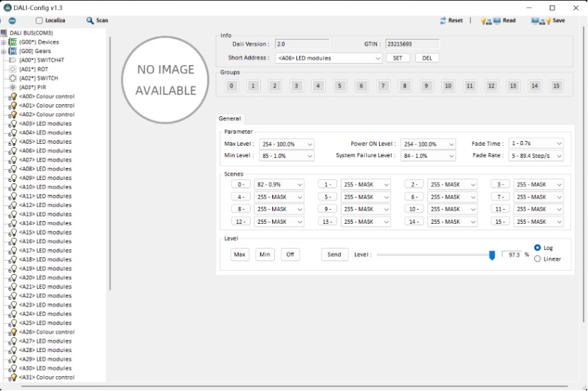The width and height of the screenshot is (588, 391).
Task: Click the Level percent input field
Action: pyautogui.click(x=512, y=255)
